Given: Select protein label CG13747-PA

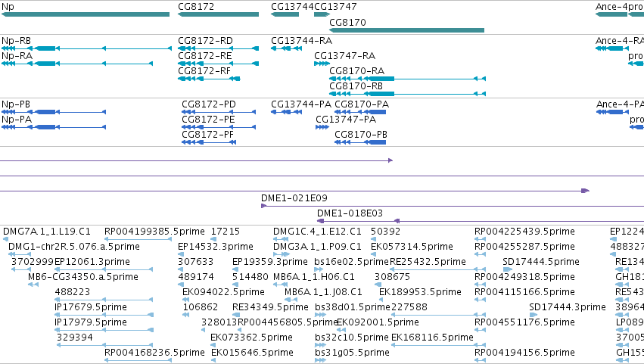Looking at the screenshot, I should pos(346,120).
